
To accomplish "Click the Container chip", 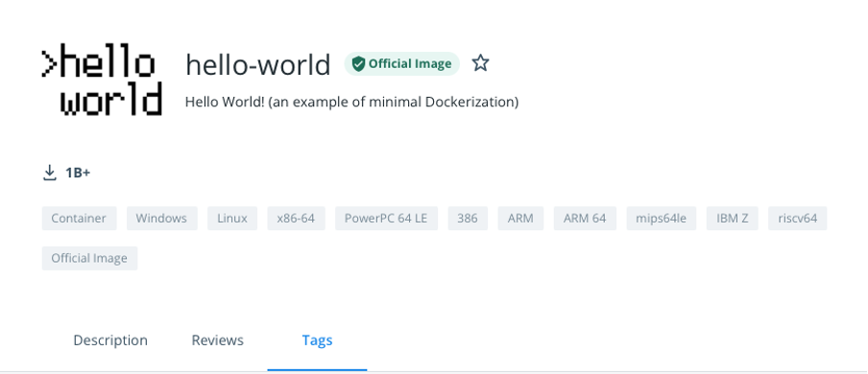I will pos(79,218).
